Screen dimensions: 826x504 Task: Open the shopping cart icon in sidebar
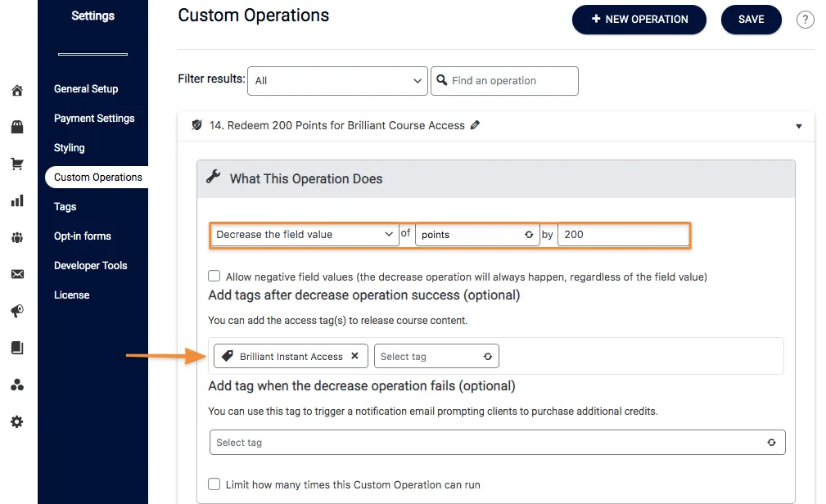pyautogui.click(x=17, y=164)
